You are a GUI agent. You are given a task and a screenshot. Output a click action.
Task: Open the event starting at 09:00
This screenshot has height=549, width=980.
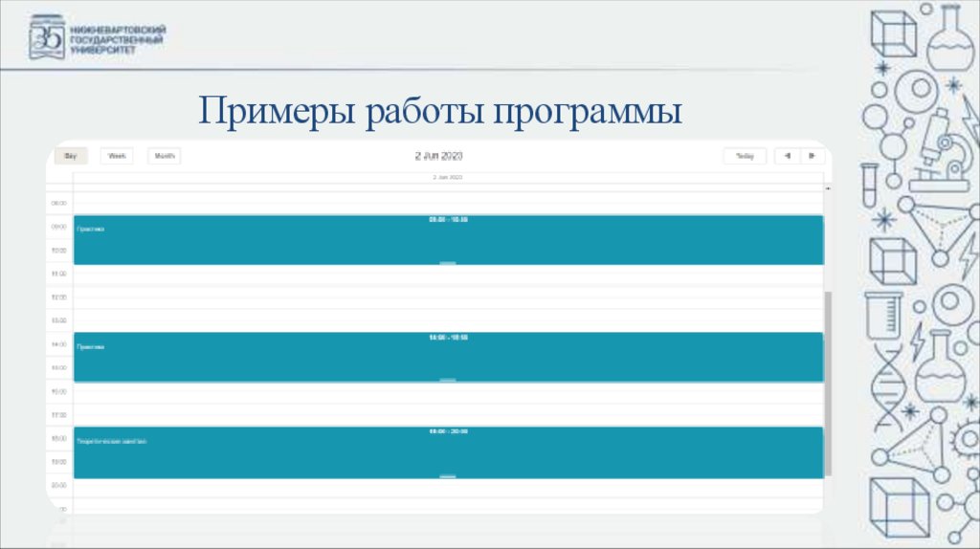coord(448,240)
